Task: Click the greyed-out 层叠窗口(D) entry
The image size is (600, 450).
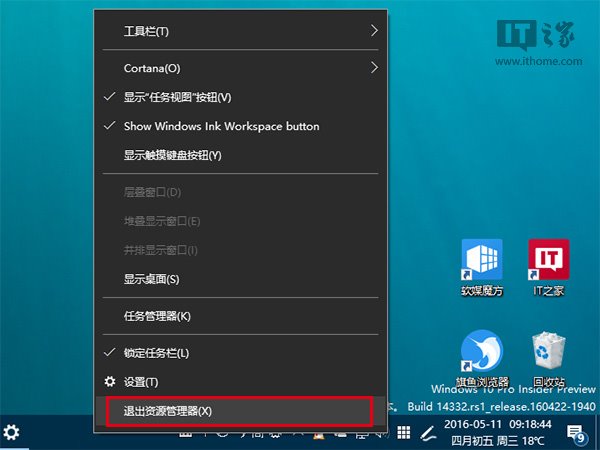Action: point(152,191)
